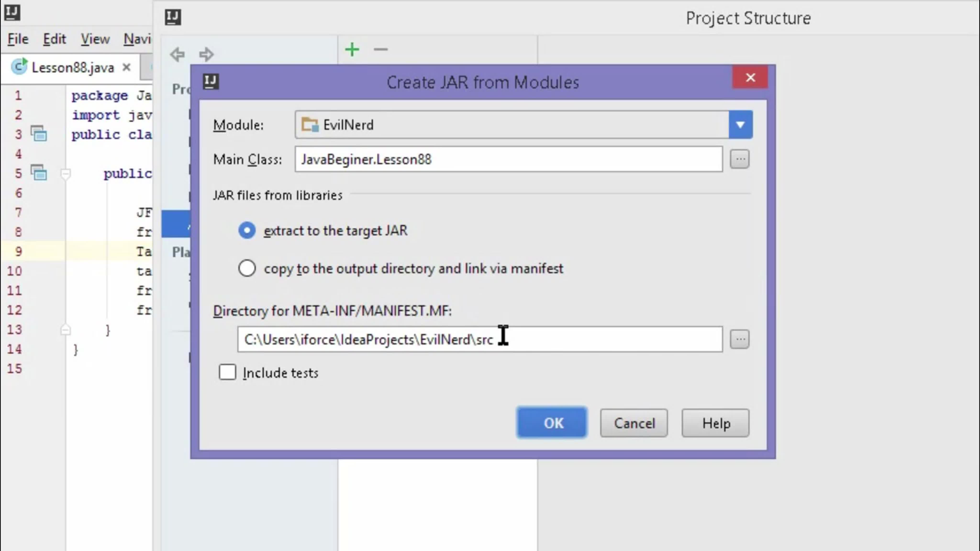Collapse code fold marker at line 5
The height and width of the screenshot is (551, 980).
pos(65,174)
